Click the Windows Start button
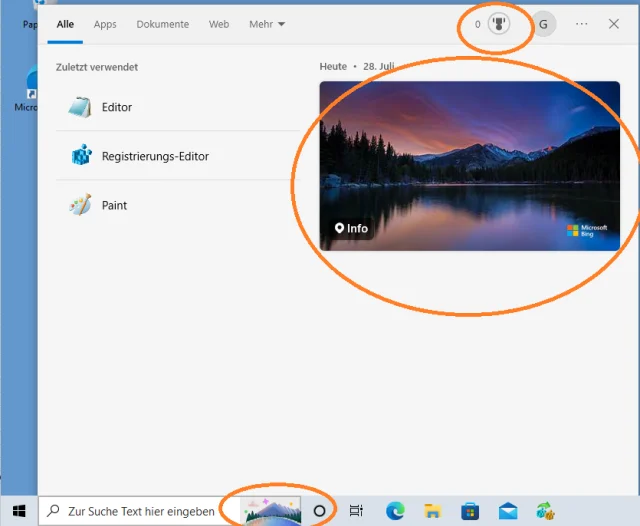The image size is (640, 526). coord(19,510)
